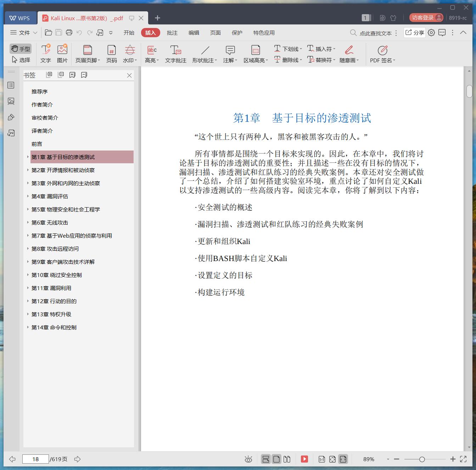
Task: Collapse the ribbon with the up chevron
Action: pos(463,33)
